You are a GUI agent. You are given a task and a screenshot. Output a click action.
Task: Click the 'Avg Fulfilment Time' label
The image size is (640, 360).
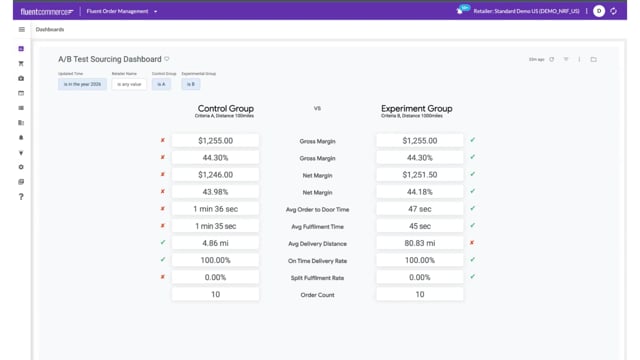317,227
